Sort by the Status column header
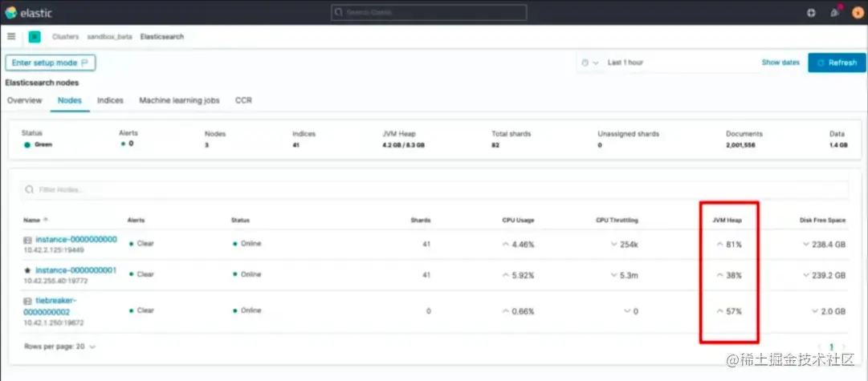The width and height of the screenshot is (868, 381). click(240, 220)
